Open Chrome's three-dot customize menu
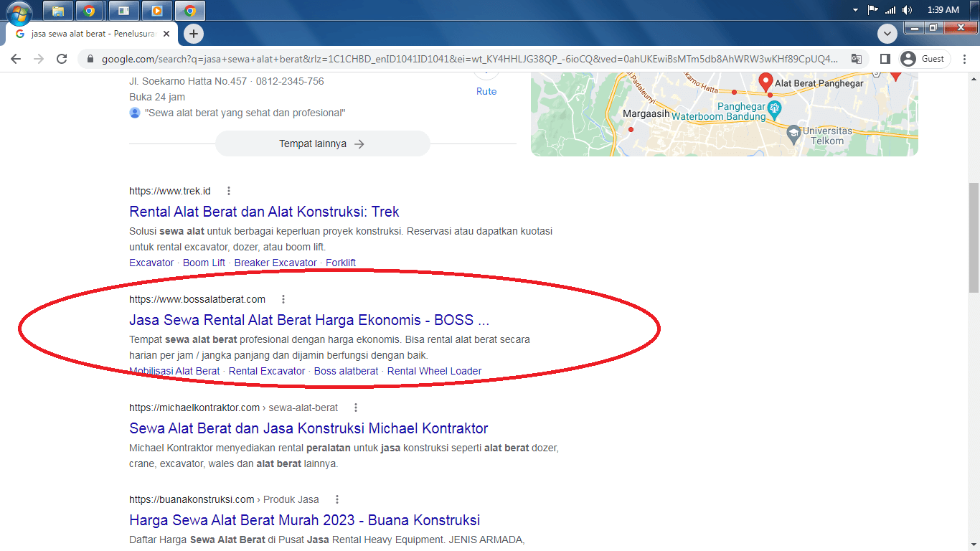The height and width of the screenshot is (551, 980). click(965, 59)
